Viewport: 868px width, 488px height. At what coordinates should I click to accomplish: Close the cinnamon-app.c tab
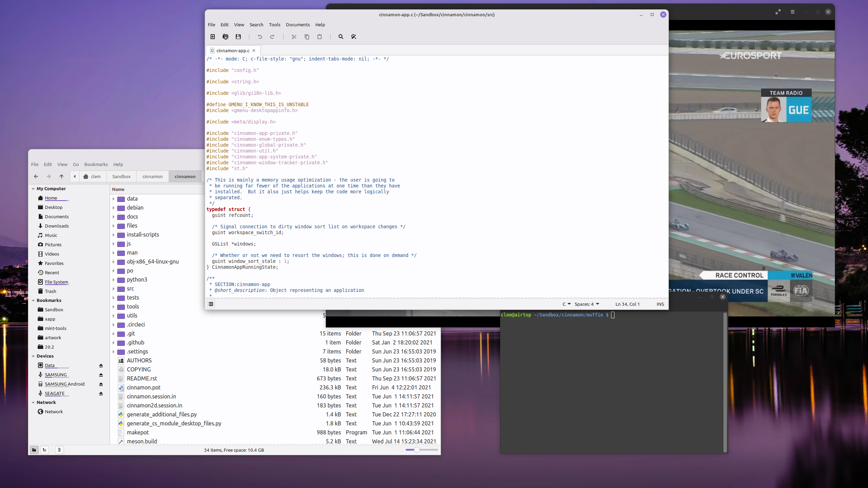(254, 50)
